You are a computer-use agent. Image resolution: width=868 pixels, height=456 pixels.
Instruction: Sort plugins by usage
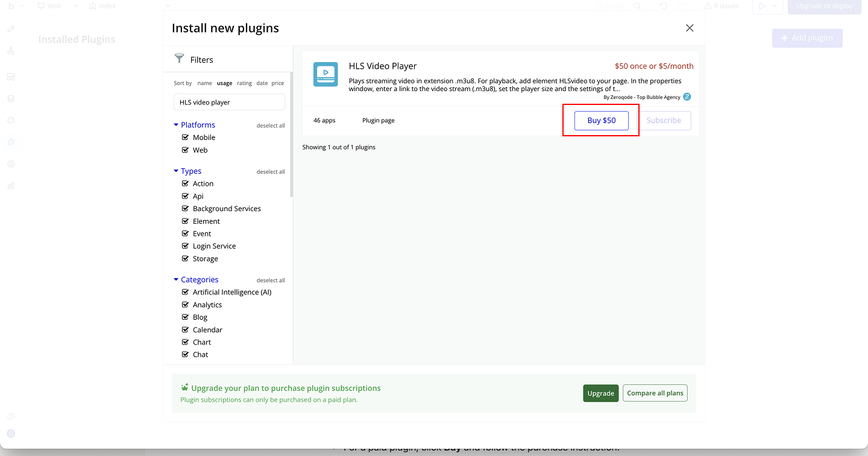coord(225,83)
